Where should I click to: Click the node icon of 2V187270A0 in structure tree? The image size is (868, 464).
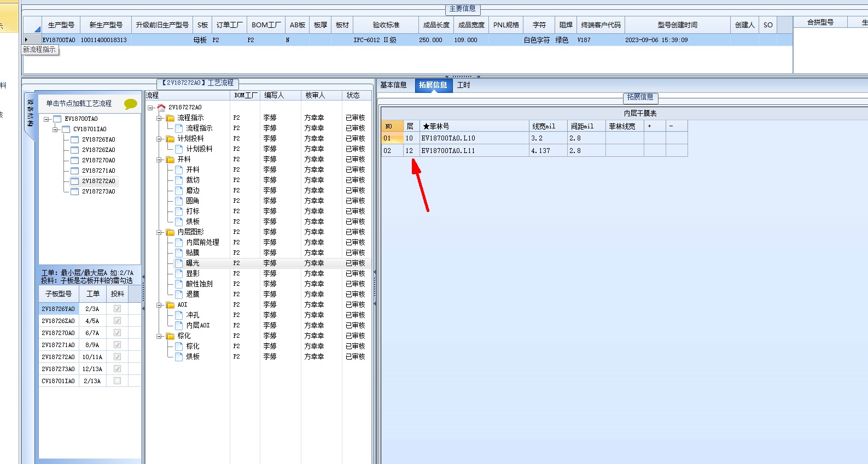tap(75, 160)
